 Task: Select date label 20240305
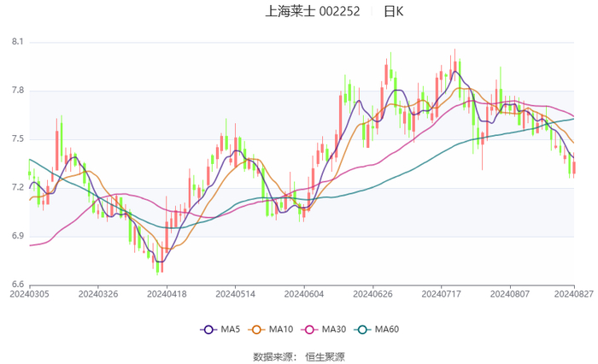[29, 294]
